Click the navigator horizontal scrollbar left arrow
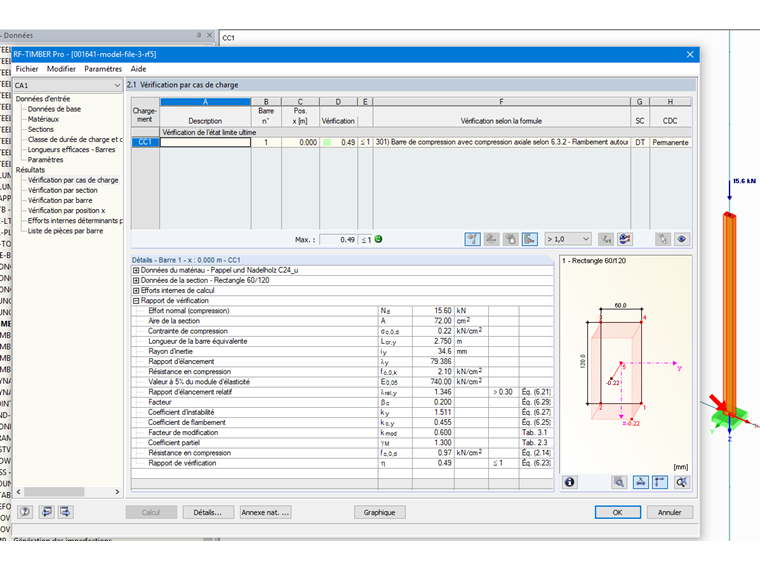The width and height of the screenshot is (760, 570). (x=18, y=492)
